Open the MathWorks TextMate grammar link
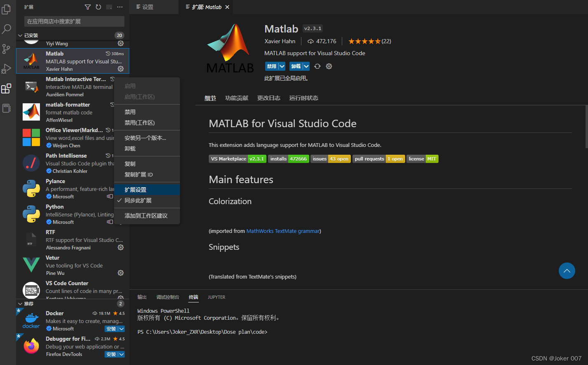 [282, 231]
